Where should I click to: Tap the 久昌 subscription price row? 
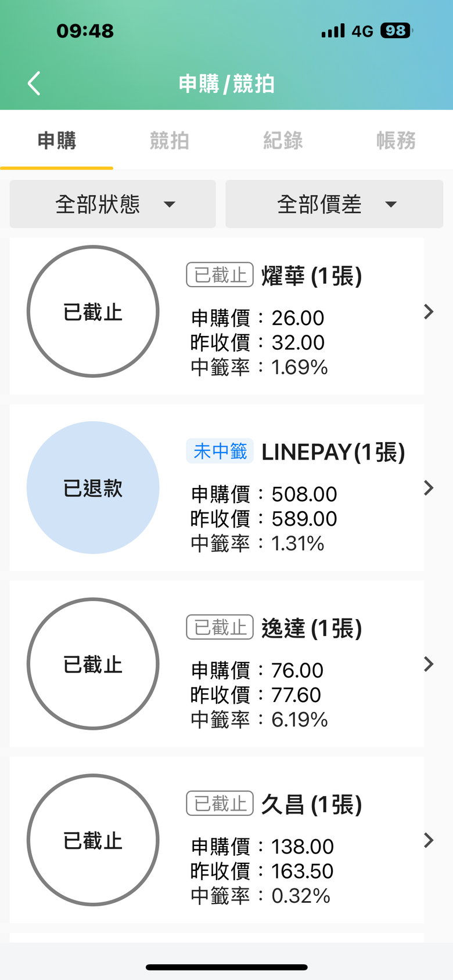[263, 847]
